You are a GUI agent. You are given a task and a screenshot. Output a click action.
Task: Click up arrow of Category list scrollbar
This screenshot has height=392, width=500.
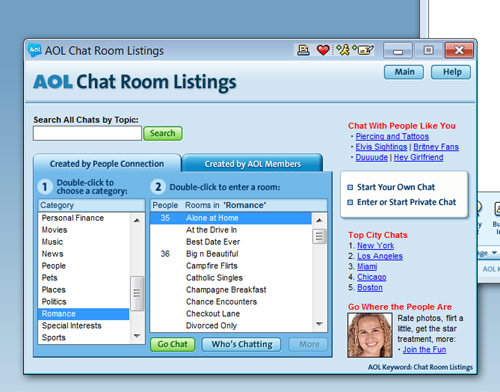(x=137, y=220)
